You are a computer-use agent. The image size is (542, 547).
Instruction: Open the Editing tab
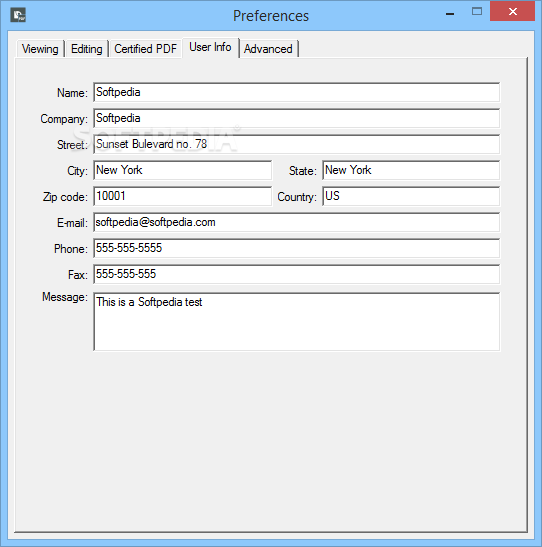(86, 49)
